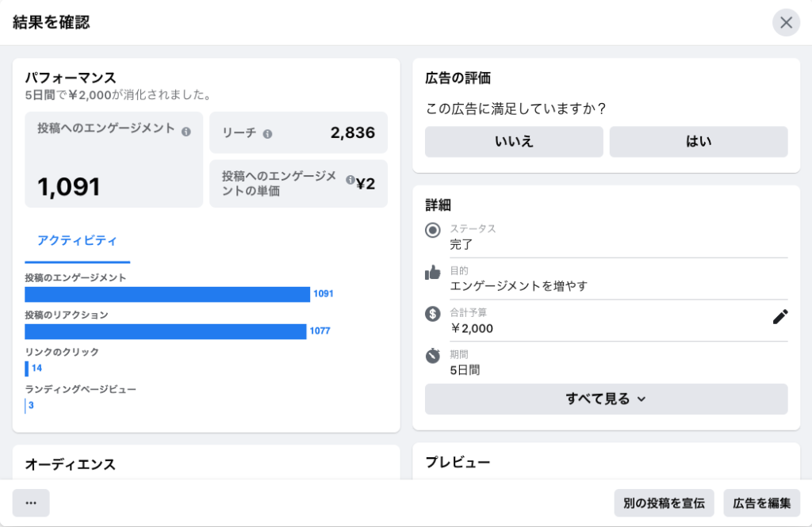Screen dimensions: 812x527
Task: Answer いいえ to ad satisfaction
Action: point(514,142)
